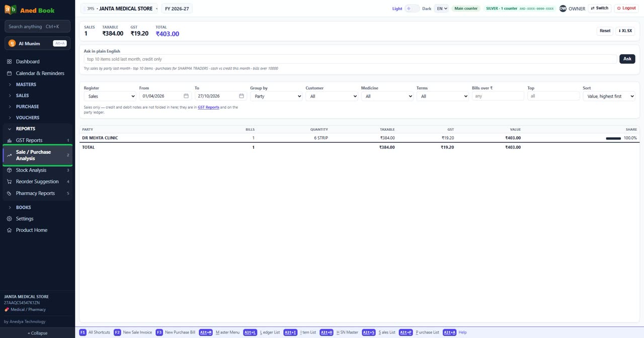
Task: Click the Alt+P Purchase List key badge
Action: coord(406,332)
